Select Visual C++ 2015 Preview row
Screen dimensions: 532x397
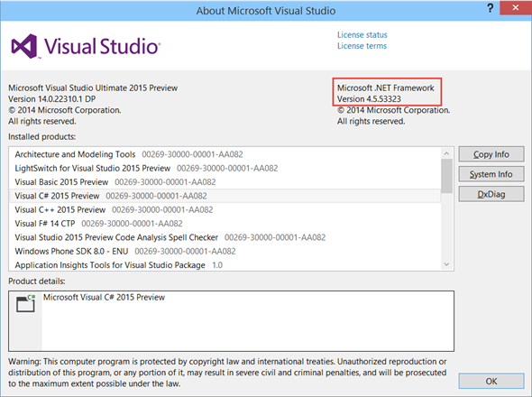click(x=225, y=210)
